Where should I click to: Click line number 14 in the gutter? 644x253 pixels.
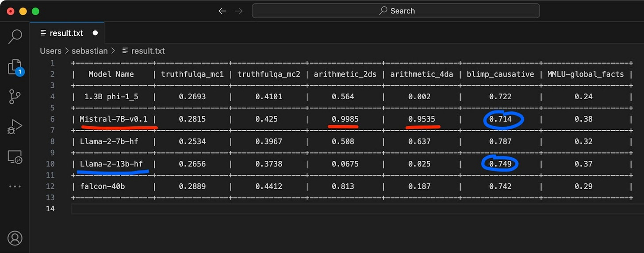50,209
